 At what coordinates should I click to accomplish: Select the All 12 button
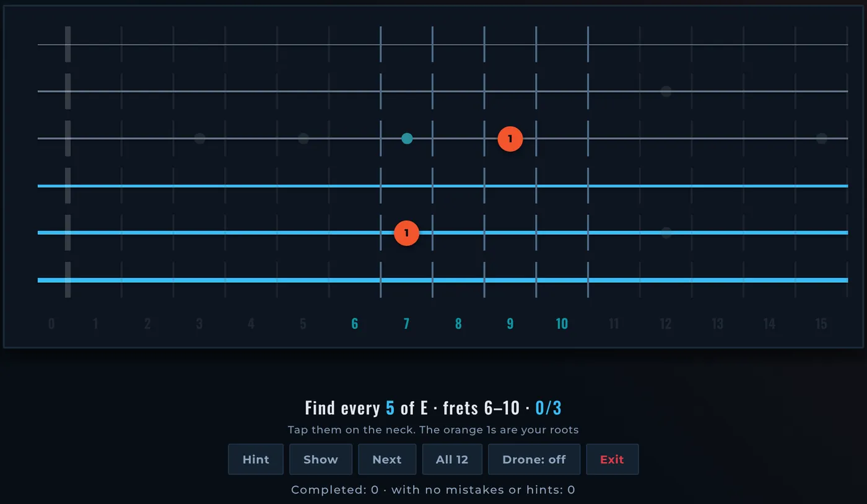452,459
